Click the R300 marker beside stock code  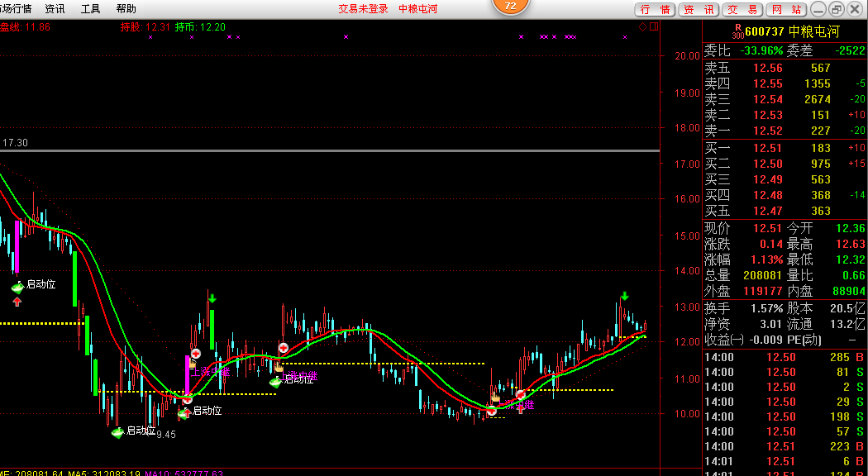737,32
